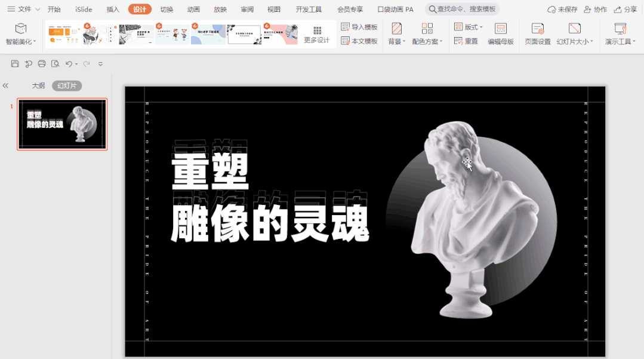Click the 分享 (Share) button
This screenshot has width=644, height=359.
pyautogui.click(x=625, y=10)
